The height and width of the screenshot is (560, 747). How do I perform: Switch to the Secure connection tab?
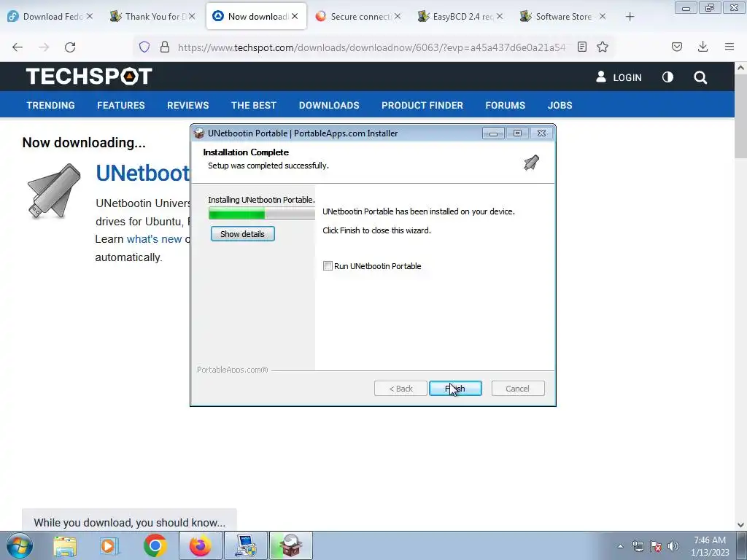358,16
